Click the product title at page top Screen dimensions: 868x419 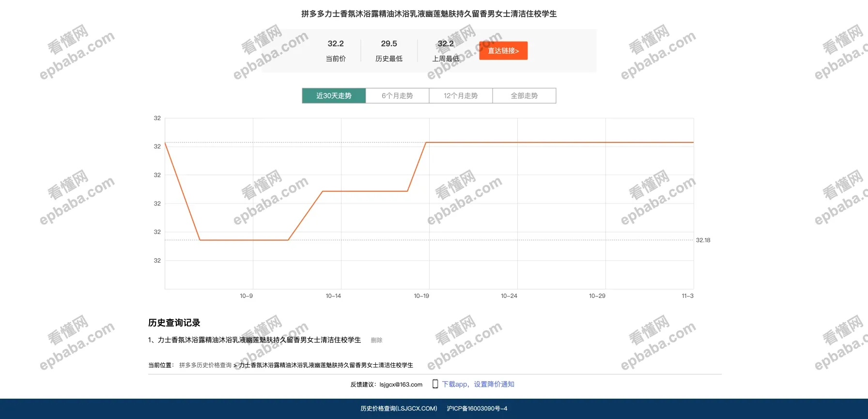[x=429, y=14]
